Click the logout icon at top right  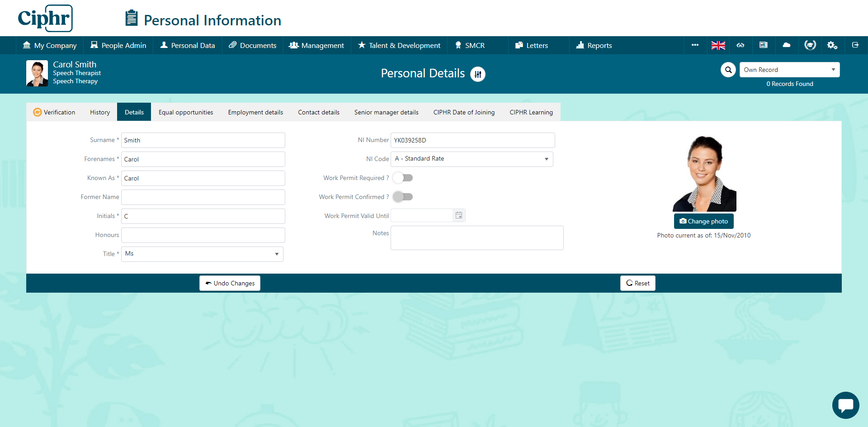click(x=855, y=45)
